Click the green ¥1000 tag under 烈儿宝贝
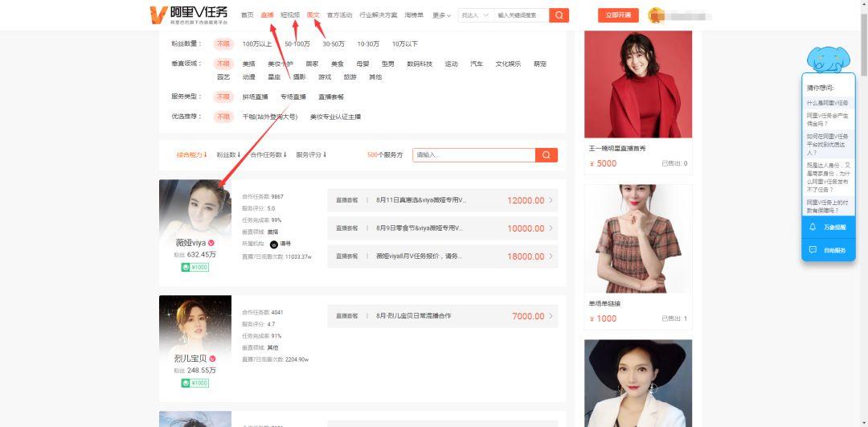The width and height of the screenshot is (868, 427). (194, 383)
